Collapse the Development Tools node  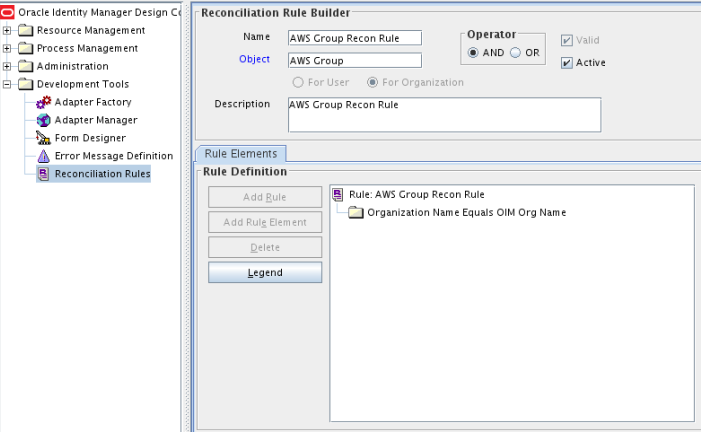tap(7, 84)
